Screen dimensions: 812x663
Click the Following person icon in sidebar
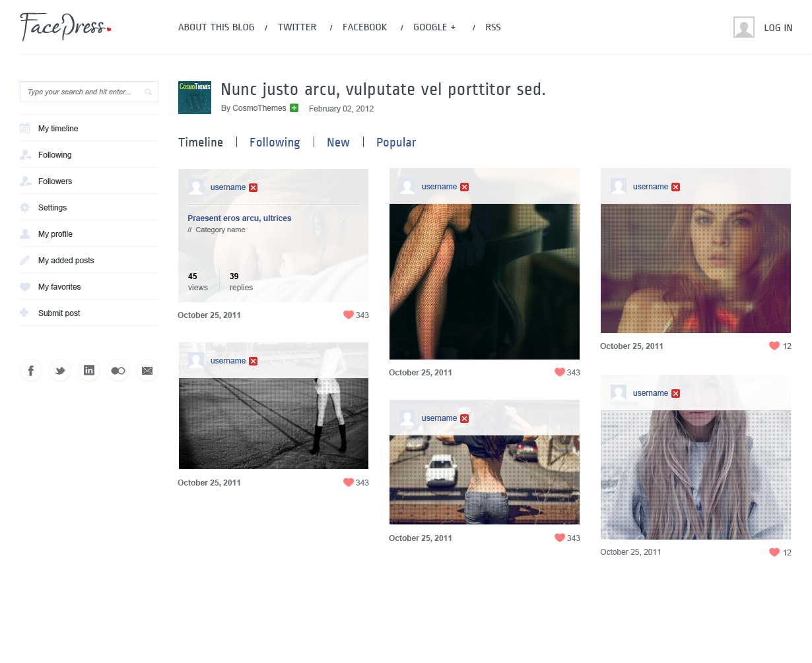point(25,154)
